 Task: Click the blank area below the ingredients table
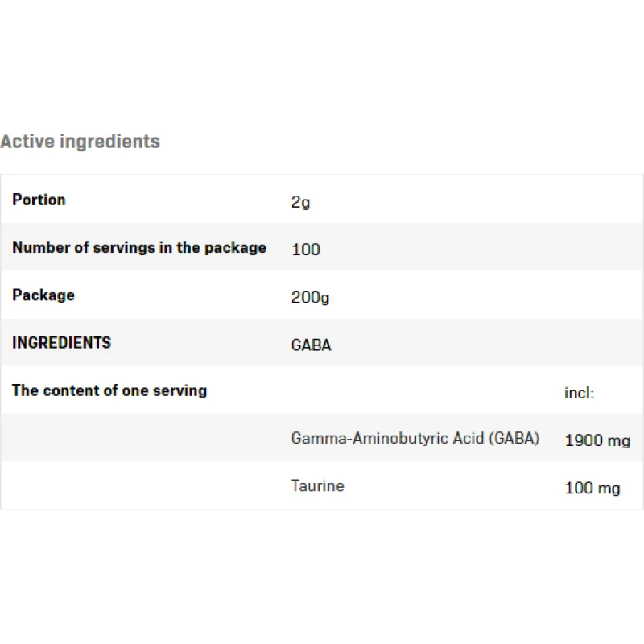click(322, 580)
